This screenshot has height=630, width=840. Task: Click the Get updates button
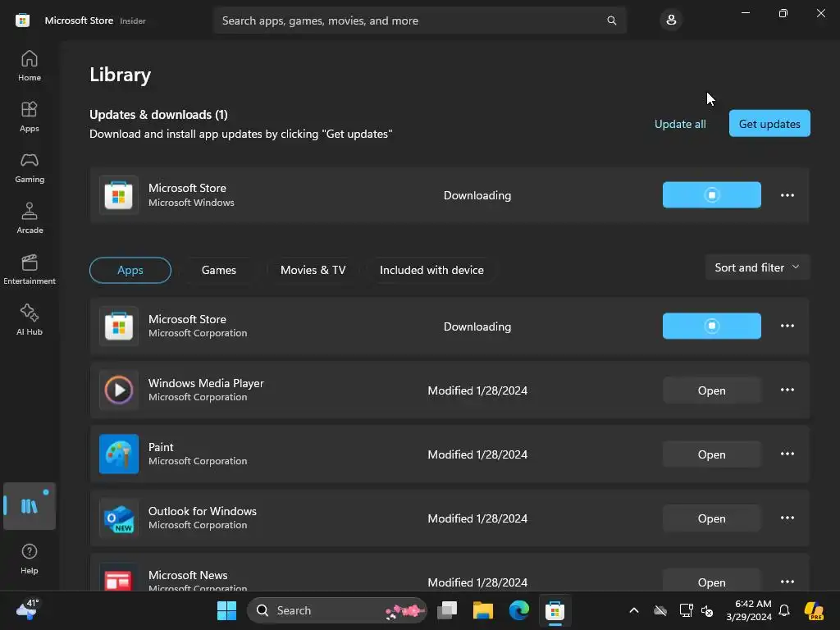click(769, 124)
